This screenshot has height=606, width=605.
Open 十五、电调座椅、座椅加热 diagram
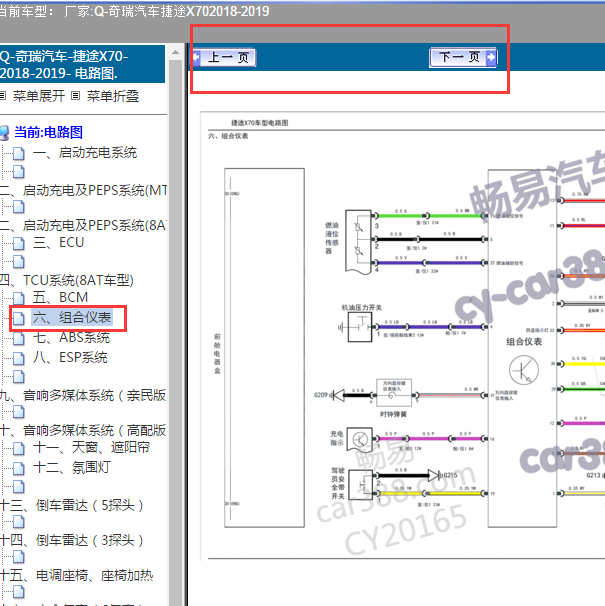click(x=77, y=575)
